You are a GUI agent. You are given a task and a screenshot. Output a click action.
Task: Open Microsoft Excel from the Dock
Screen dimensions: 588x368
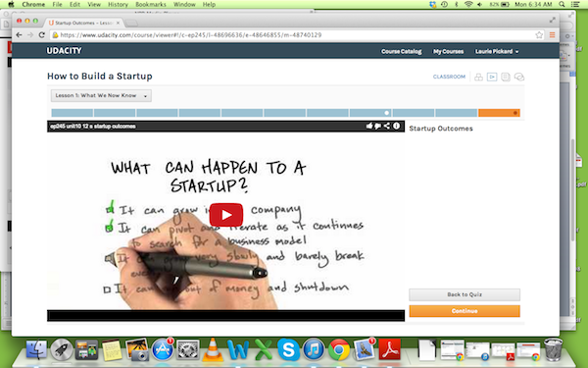(x=264, y=349)
